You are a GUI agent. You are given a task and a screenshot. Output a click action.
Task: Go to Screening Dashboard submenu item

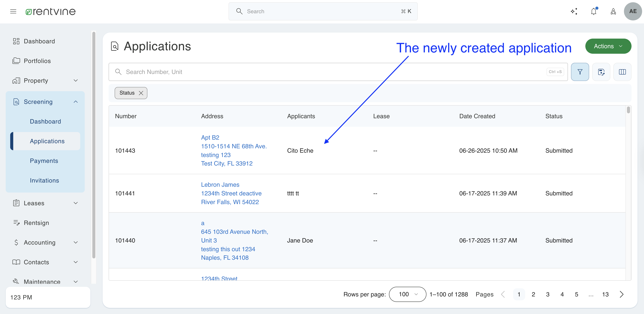click(45, 121)
